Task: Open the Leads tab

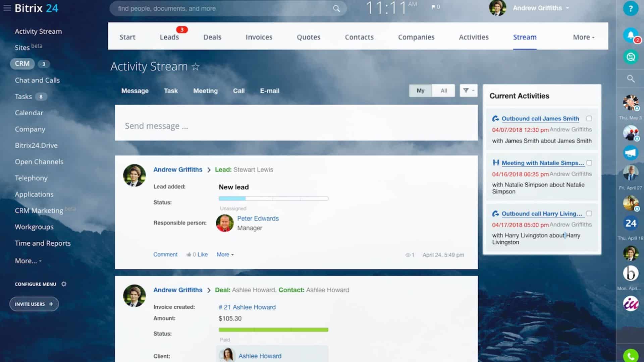Action: [169, 37]
